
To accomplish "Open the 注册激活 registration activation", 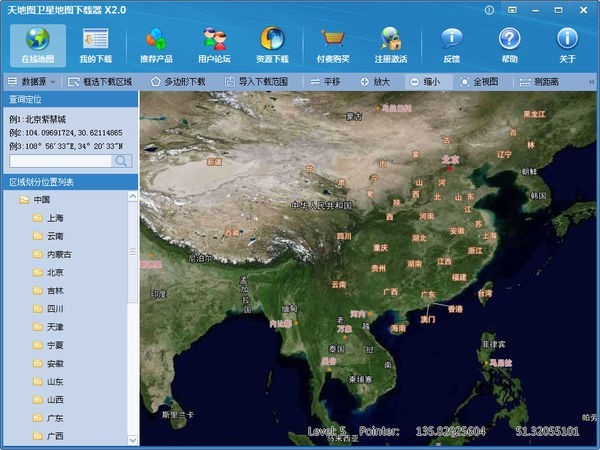I will point(391,46).
